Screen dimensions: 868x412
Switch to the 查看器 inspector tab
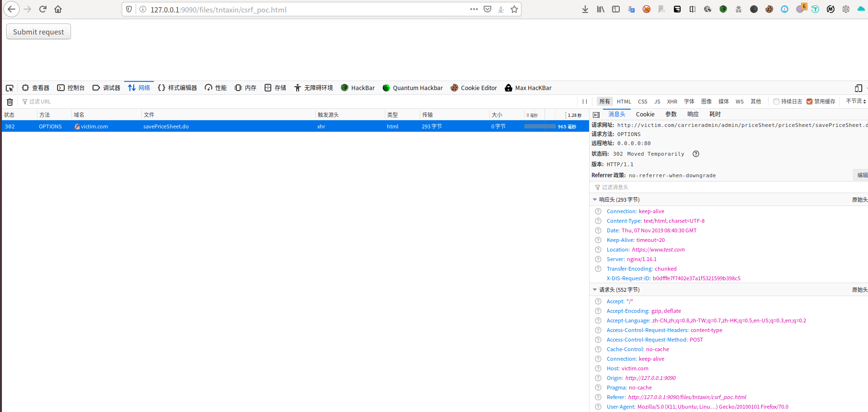tap(35, 88)
